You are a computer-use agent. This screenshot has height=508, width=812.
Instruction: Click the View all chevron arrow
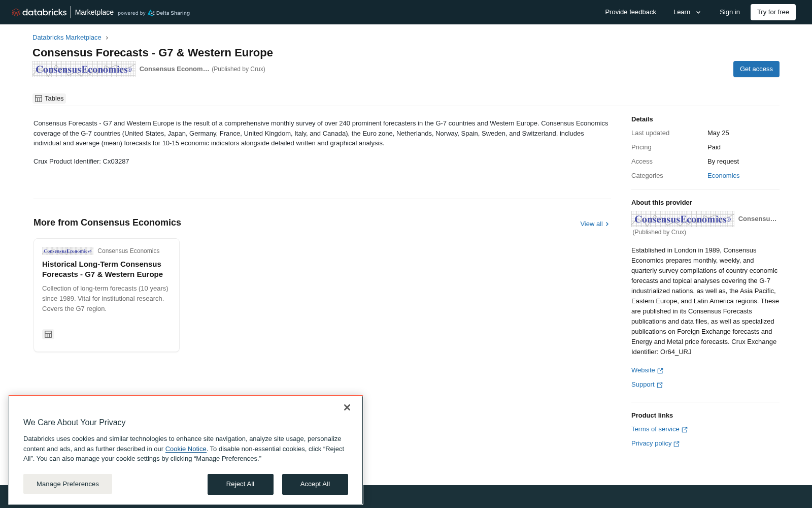pos(607,224)
